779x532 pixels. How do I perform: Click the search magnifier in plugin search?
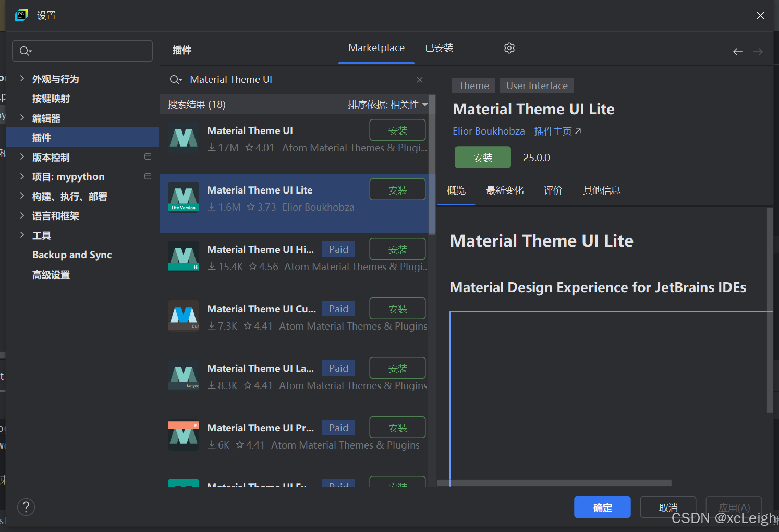click(176, 80)
